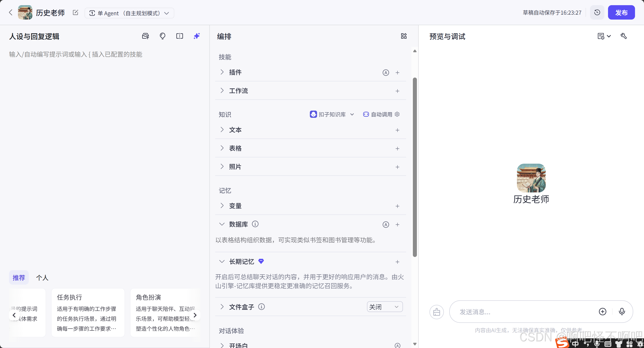The image size is (644, 348).
Task: Open the 单 Agent mode dropdown
Action: click(x=129, y=13)
